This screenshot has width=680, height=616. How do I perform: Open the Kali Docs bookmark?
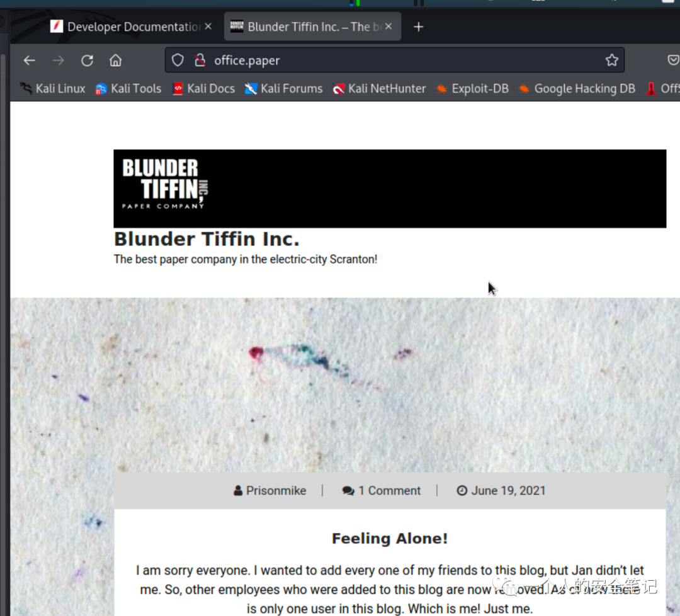[203, 89]
